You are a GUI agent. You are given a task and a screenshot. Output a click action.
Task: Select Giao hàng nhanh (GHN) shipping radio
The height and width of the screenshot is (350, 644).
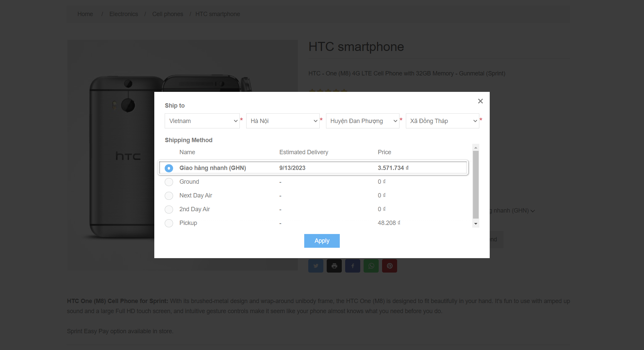(x=169, y=168)
